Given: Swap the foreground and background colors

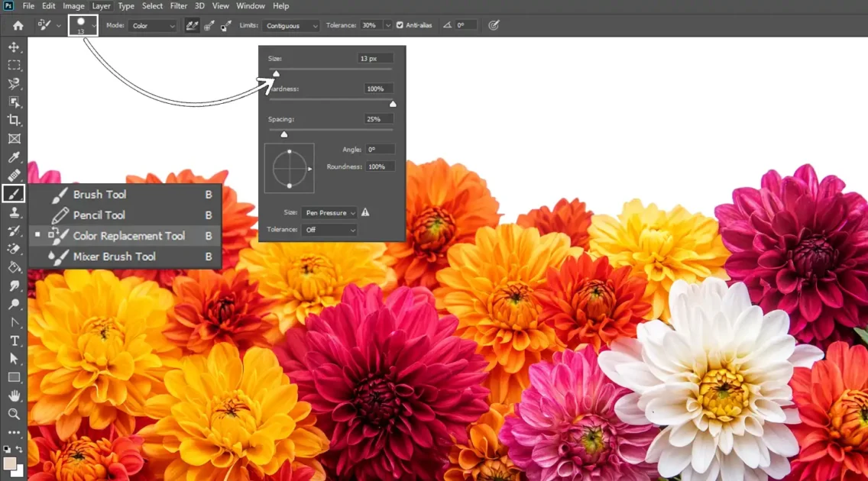Looking at the screenshot, I should (19, 450).
